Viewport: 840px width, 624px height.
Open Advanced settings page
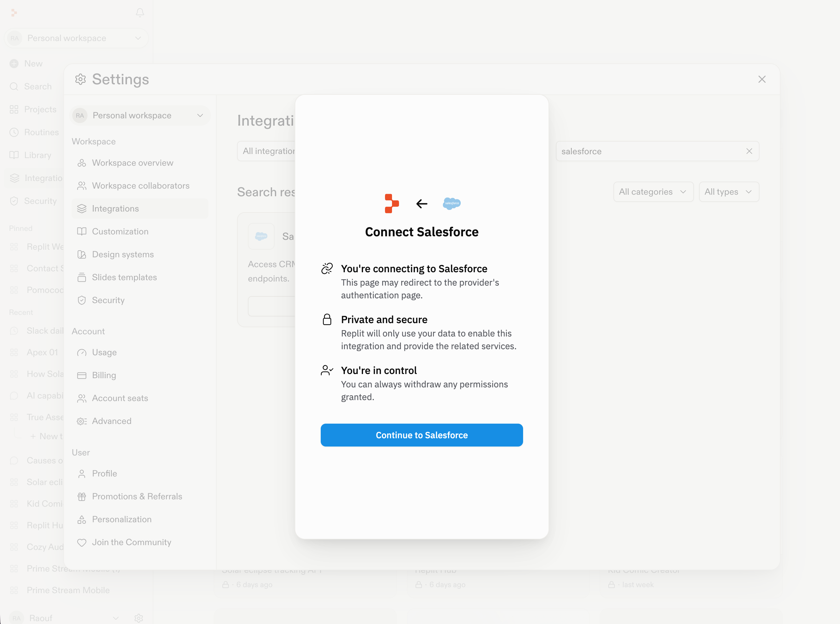pos(140,421)
